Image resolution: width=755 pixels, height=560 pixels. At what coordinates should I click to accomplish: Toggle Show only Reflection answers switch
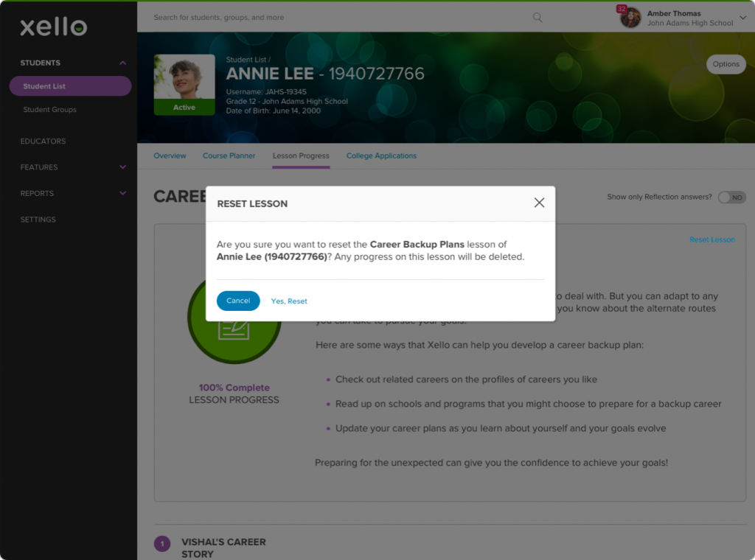click(x=731, y=197)
